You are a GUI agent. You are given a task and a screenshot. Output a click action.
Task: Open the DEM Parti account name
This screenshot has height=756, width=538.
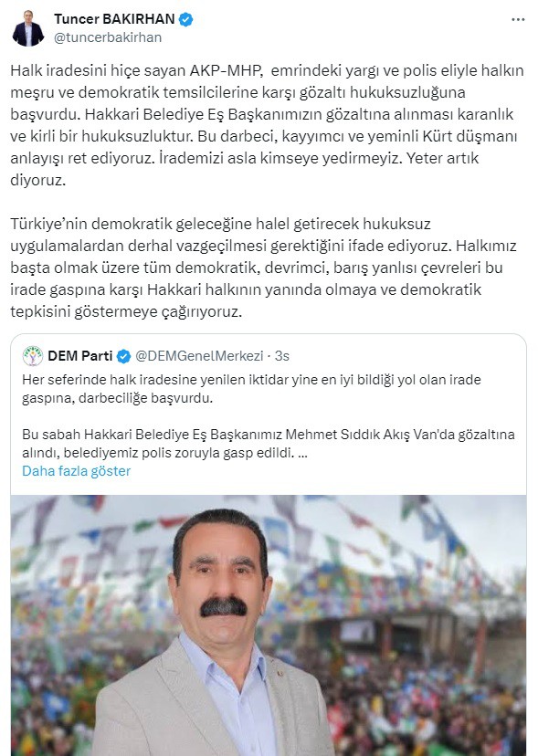tap(80, 356)
